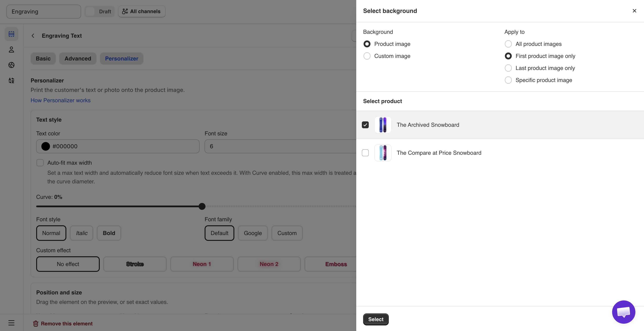Apply the Neon 1 custom effect

(x=202, y=264)
